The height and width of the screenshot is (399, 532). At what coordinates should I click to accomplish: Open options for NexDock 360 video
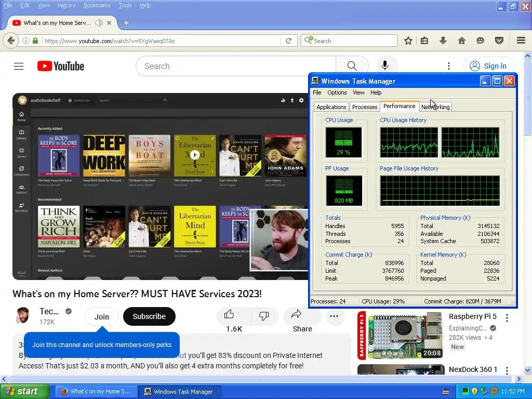pos(507,370)
